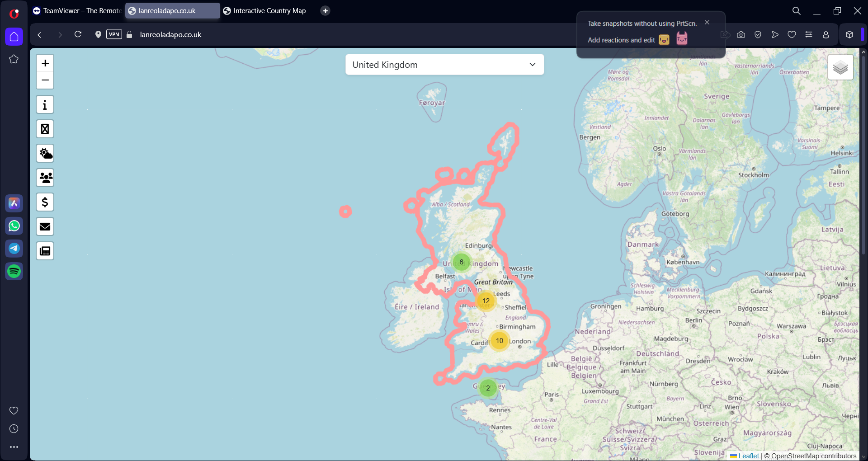
Task: Zoom in on the map
Action: (x=45, y=63)
